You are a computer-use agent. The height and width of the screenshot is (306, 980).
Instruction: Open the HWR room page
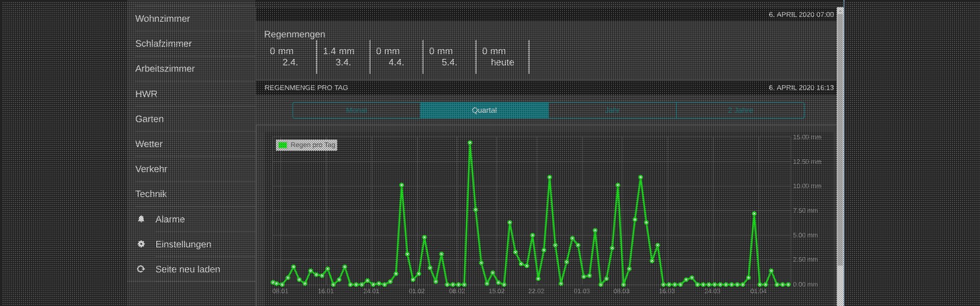pyautogui.click(x=146, y=94)
